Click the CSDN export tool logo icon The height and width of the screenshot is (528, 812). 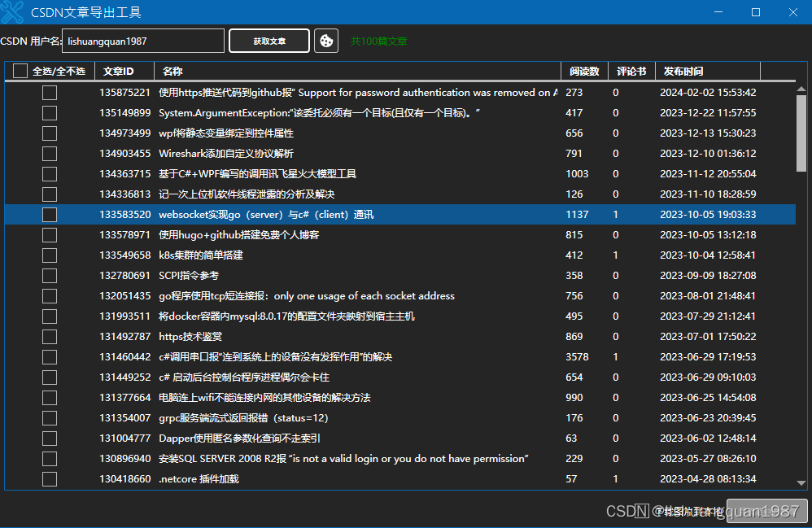(x=13, y=12)
